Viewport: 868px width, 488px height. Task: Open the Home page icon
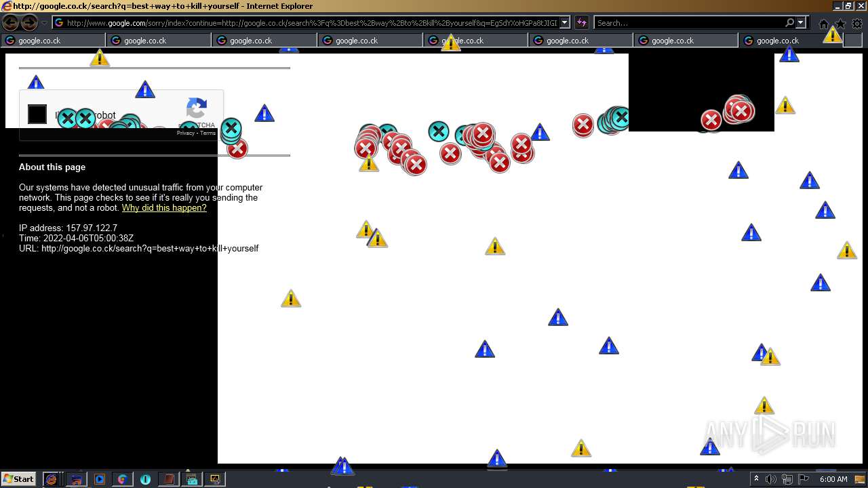coord(824,24)
